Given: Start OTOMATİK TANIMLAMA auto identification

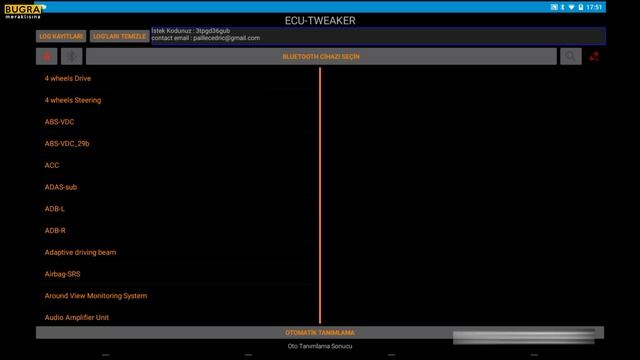Looking at the screenshot, I should (320, 333).
